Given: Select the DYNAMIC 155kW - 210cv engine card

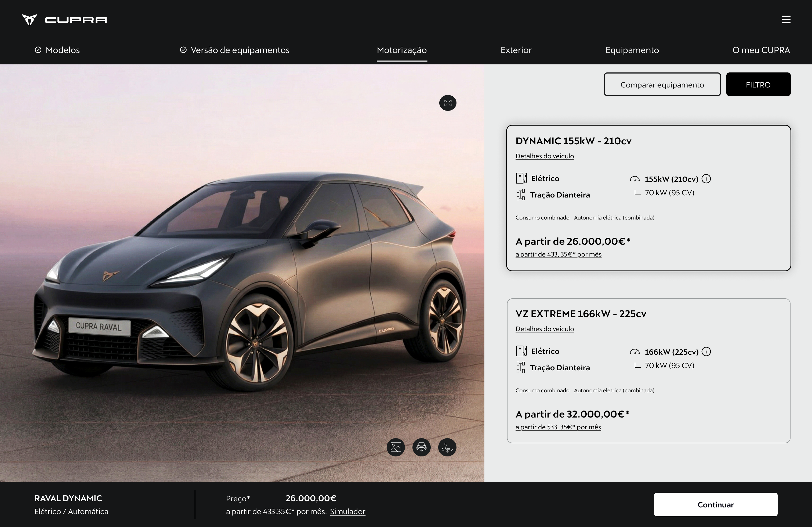Looking at the screenshot, I should (648, 198).
